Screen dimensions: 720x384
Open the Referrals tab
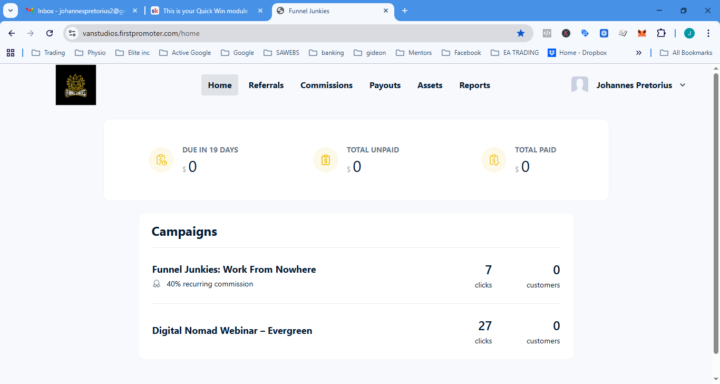[x=266, y=85]
